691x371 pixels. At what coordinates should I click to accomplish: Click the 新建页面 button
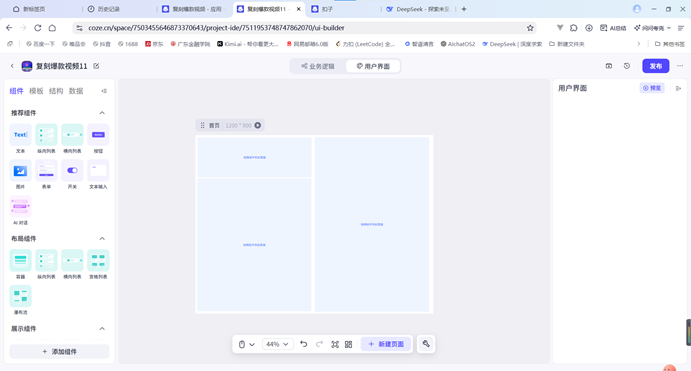coord(386,344)
